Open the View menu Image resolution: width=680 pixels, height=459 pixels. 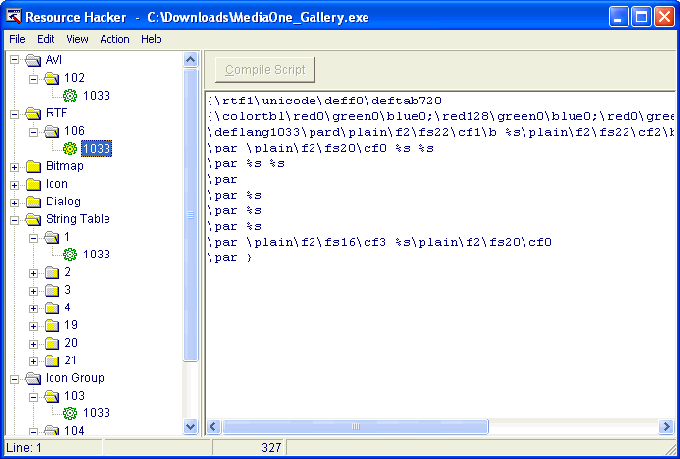pos(77,39)
